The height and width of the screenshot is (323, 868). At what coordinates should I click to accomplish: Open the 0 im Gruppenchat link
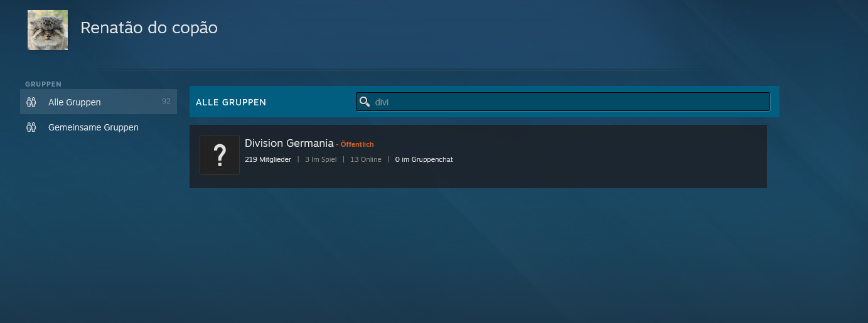click(x=424, y=159)
